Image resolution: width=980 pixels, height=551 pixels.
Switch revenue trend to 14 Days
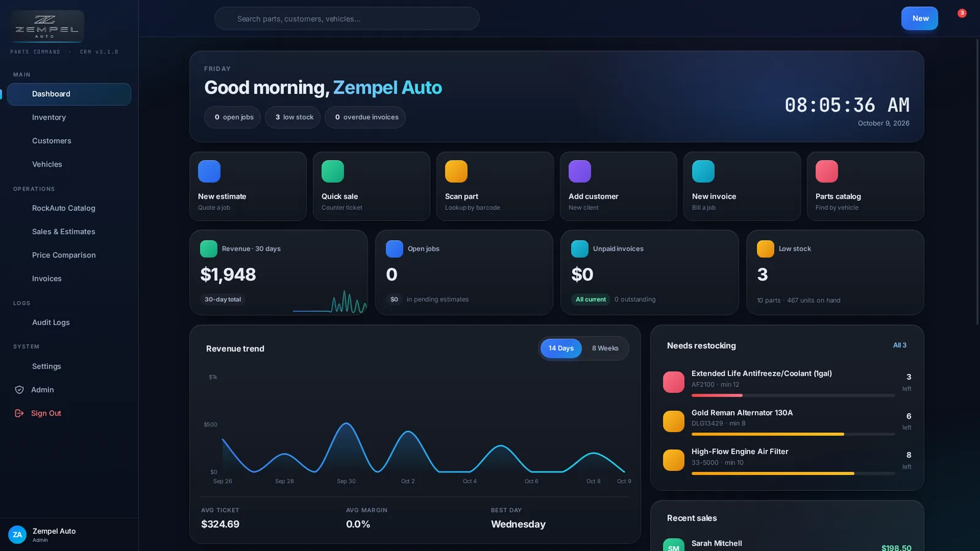click(561, 348)
